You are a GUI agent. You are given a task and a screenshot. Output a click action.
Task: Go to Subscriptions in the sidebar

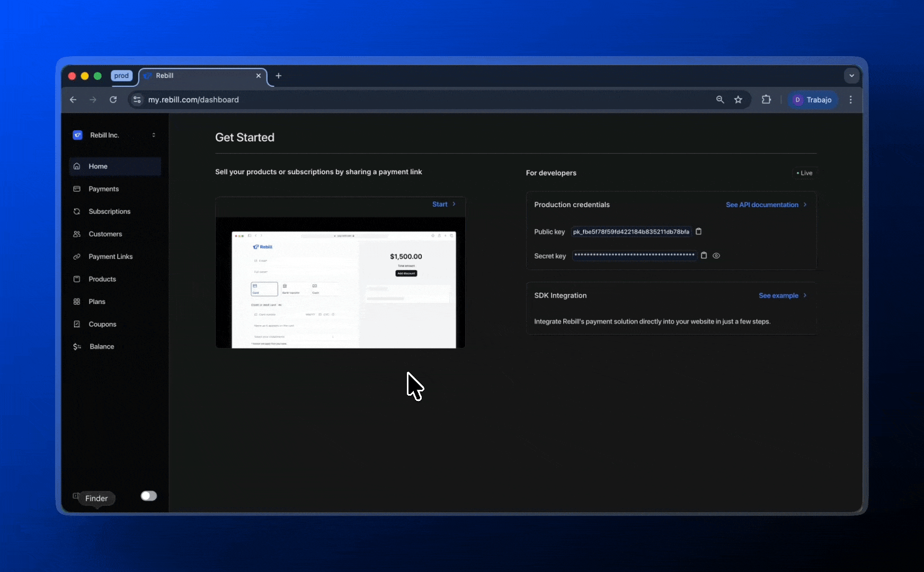109,211
